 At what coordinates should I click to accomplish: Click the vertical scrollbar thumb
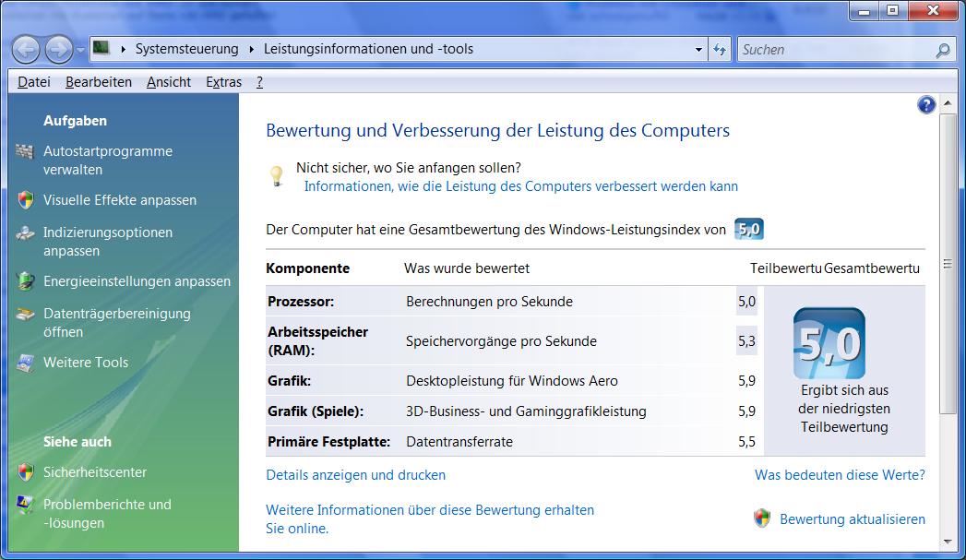click(x=947, y=264)
